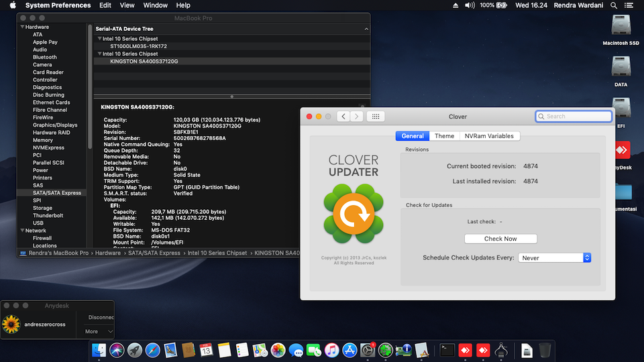Click the Check Now button
The image size is (644, 362).
point(500,239)
